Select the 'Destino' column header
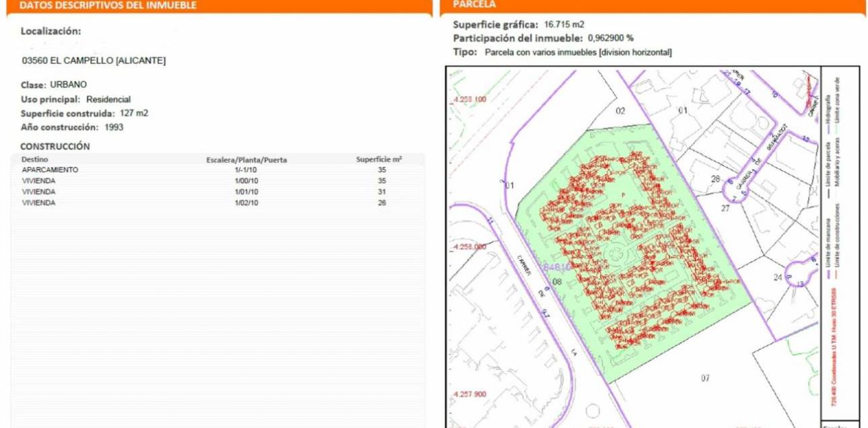The height and width of the screenshot is (428, 868). click(34, 159)
